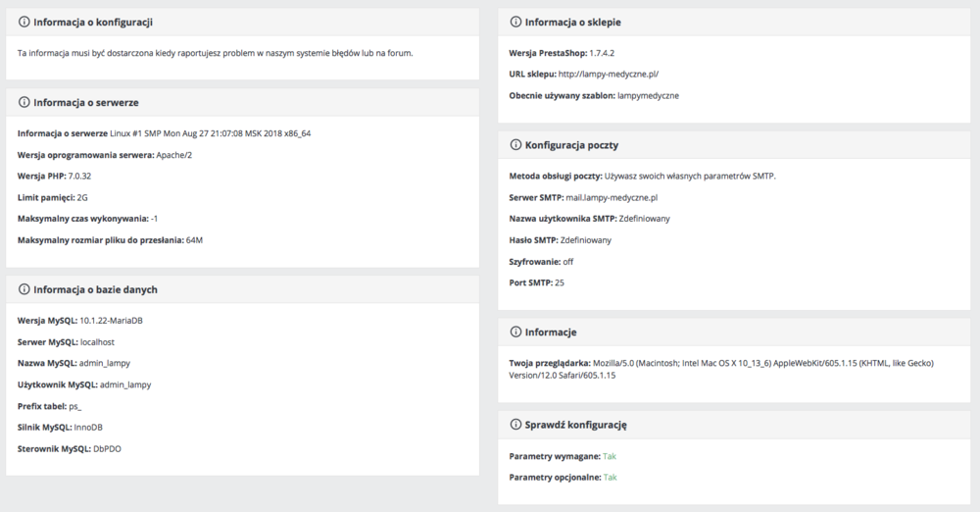
Task: Click the green Tak next to Parametry opcjonalne
Action: click(x=611, y=477)
